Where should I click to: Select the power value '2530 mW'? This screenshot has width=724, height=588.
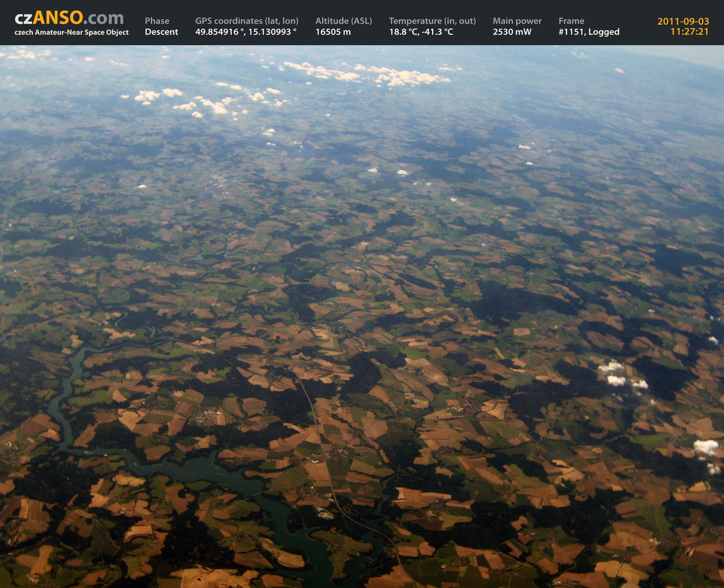pos(512,32)
